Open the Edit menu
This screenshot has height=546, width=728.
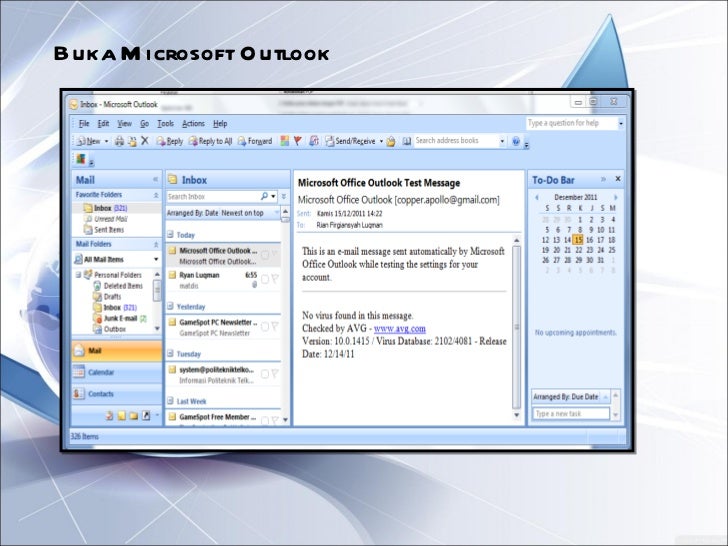coord(103,124)
